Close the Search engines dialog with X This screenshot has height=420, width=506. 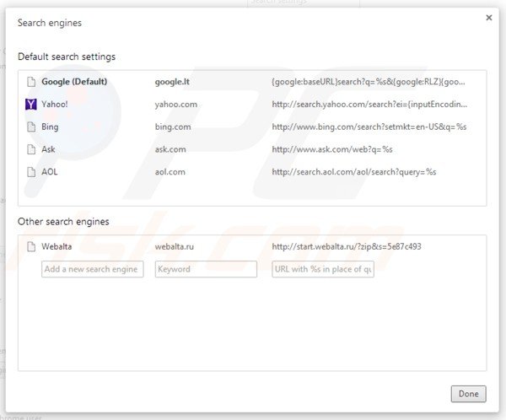[x=489, y=18]
